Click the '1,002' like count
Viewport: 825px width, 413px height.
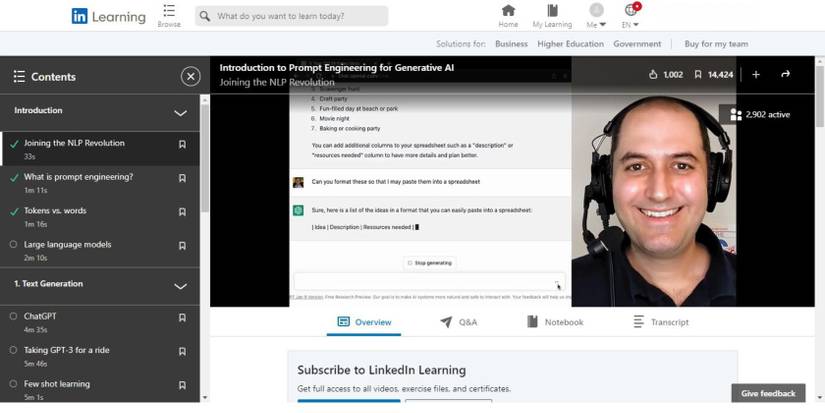pyautogui.click(x=673, y=75)
